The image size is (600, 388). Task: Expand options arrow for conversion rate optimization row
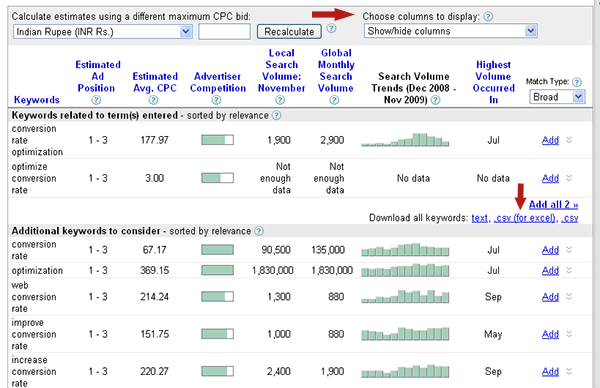coord(569,140)
